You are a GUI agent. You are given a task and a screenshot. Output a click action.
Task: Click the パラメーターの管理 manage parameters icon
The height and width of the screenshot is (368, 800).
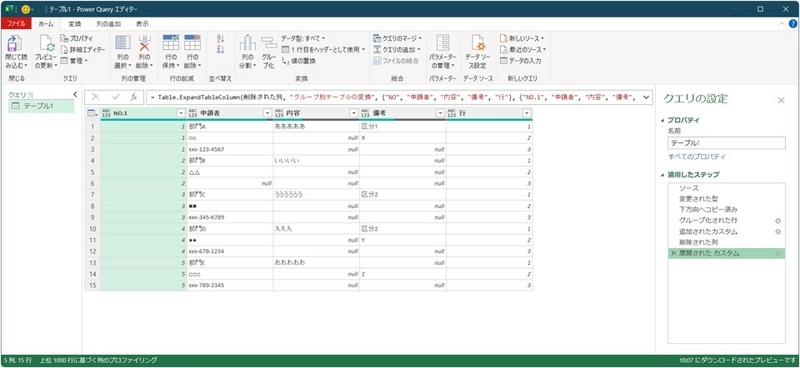443,43
